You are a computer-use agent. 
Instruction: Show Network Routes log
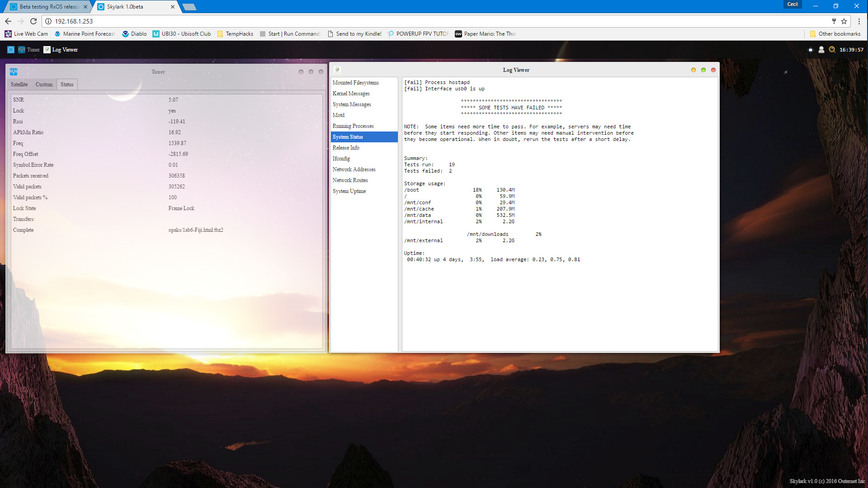tap(350, 180)
